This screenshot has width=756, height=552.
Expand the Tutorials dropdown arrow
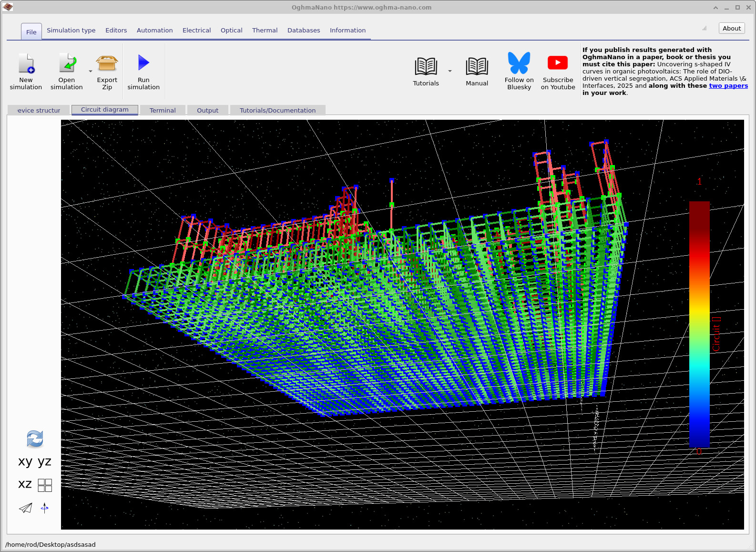(x=450, y=72)
